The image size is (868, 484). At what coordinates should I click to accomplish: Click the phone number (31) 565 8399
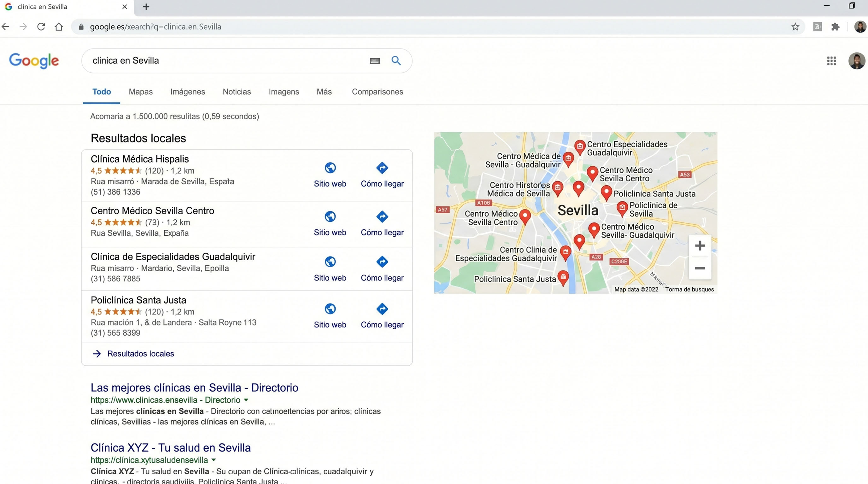[x=115, y=333]
